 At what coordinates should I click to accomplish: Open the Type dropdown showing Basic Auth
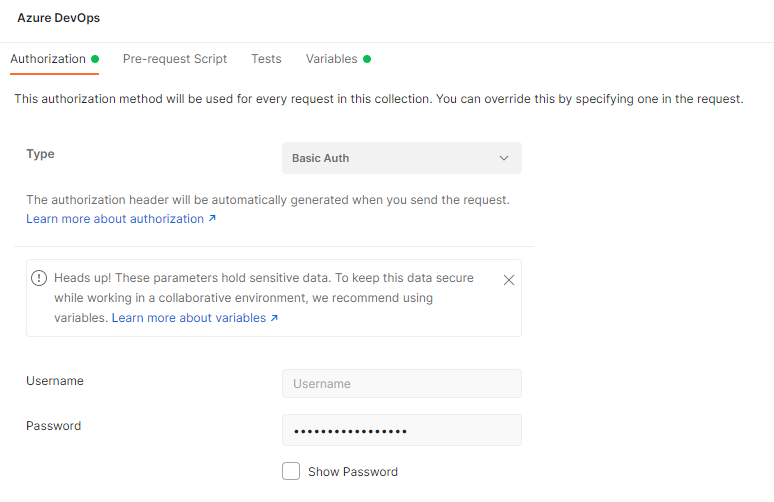point(401,158)
